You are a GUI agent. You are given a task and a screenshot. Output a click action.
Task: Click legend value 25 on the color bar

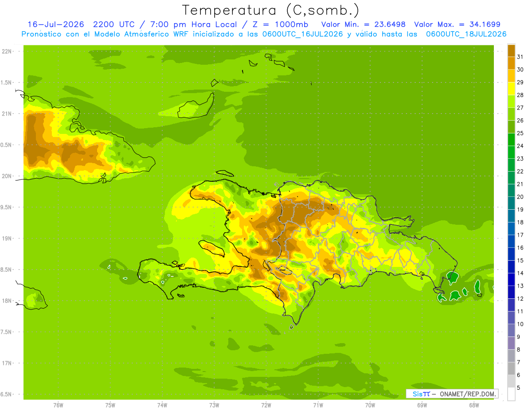tap(520, 133)
